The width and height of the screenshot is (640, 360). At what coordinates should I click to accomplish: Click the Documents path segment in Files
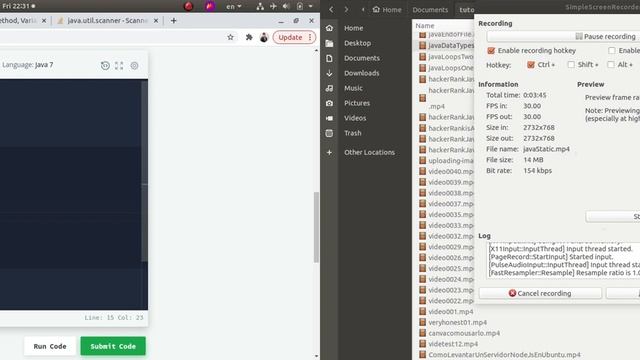[x=430, y=9]
